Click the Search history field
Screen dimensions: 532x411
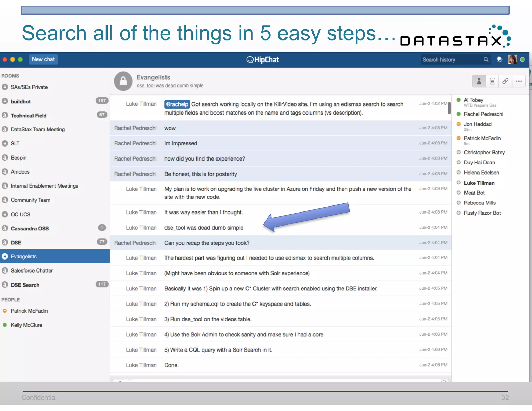455,60
